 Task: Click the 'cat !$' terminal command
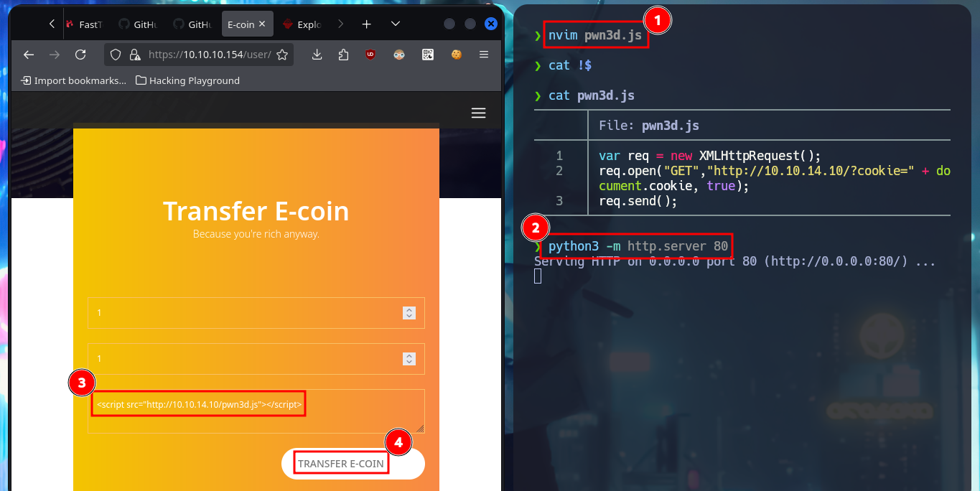570,65
